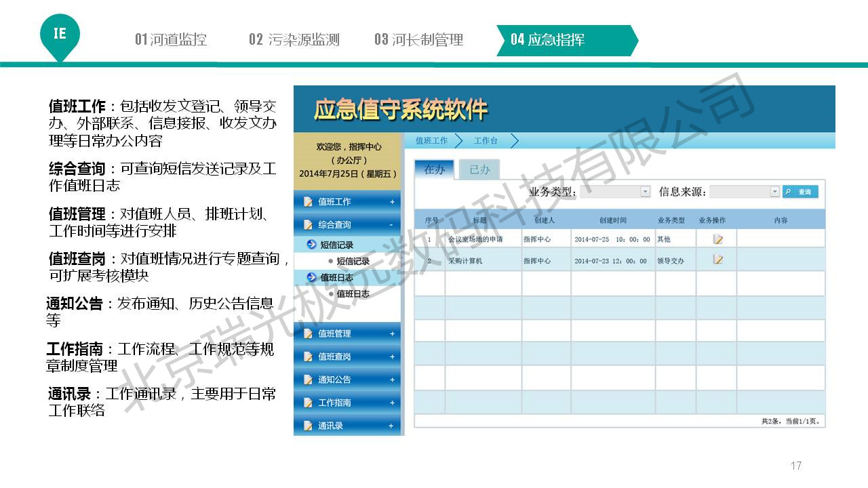Click the notepad icon next to 值班工作
The width and height of the screenshot is (868, 488).
(x=309, y=202)
